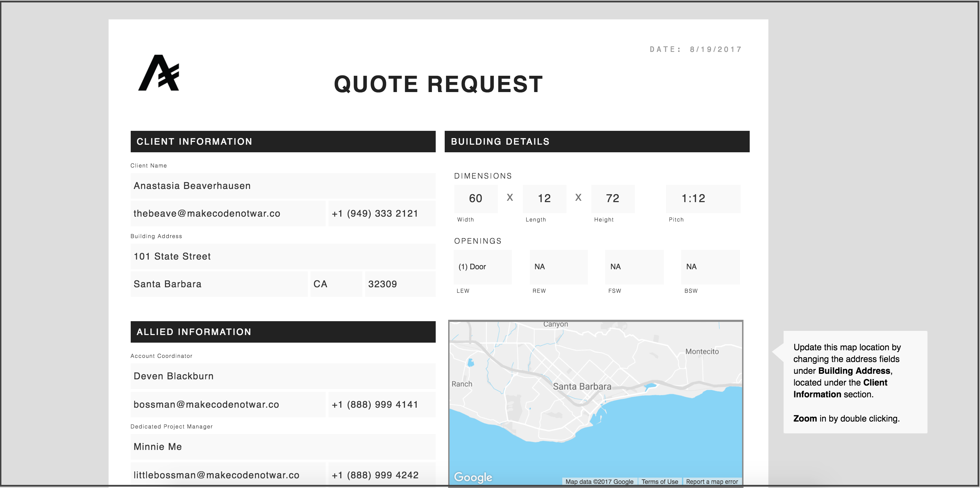The height and width of the screenshot is (488, 980).
Task: Click the Santa Barbara city field
Action: pos(219,284)
